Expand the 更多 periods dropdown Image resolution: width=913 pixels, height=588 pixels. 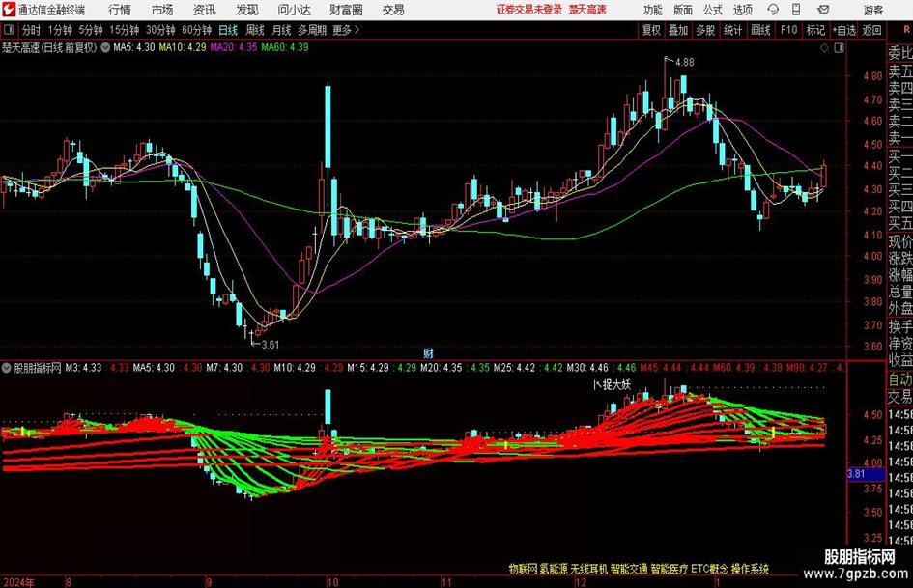point(346,30)
